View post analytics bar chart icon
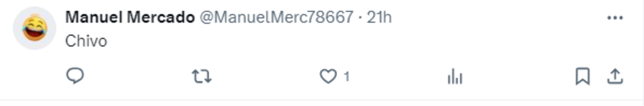 coord(455,76)
